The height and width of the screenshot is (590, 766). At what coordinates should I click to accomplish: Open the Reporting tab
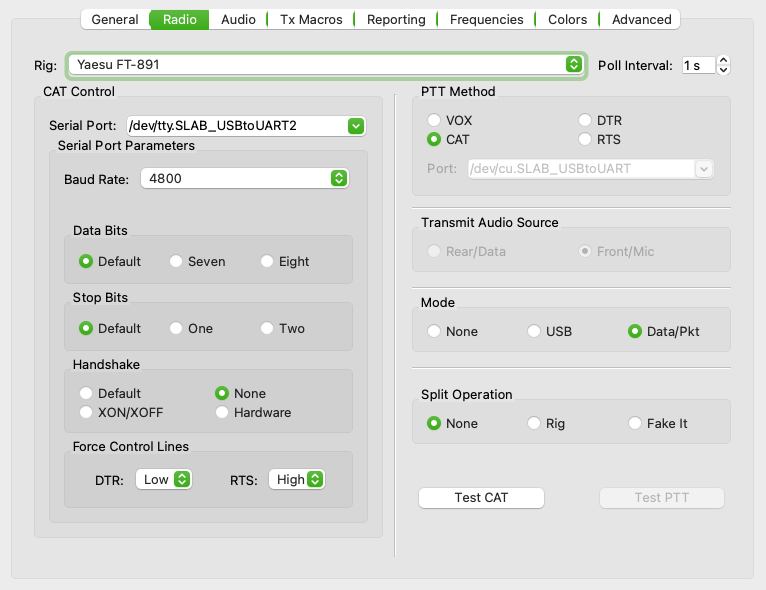coord(396,20)
